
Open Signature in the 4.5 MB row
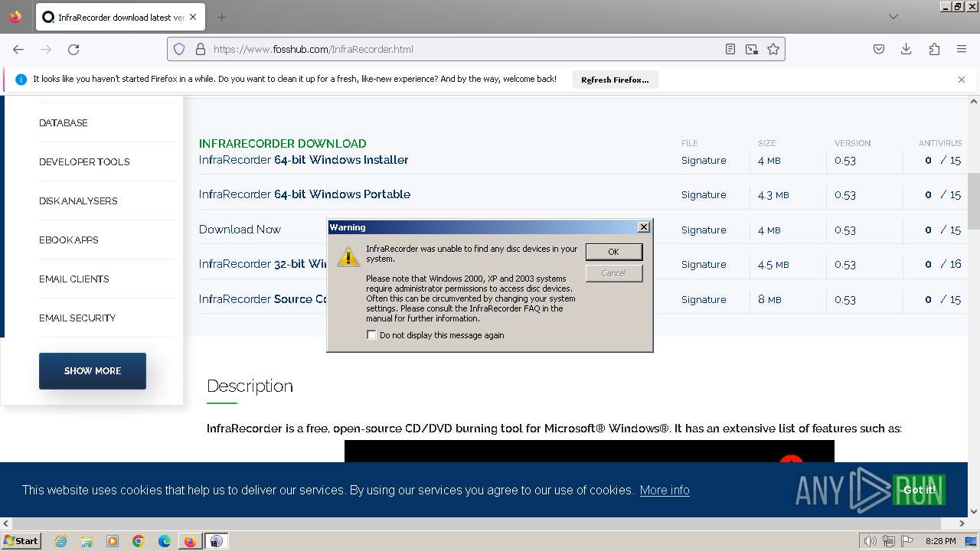click(x=704, y=264)
